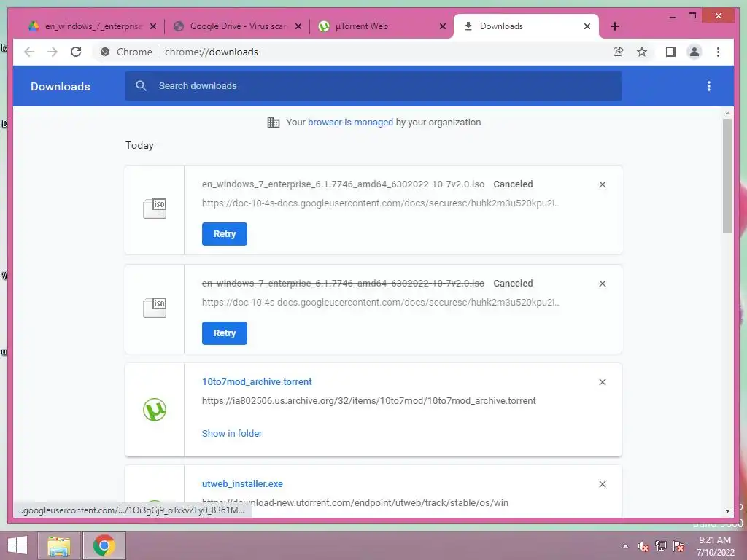Screen dimensions: 747x560
Task: Open the profile avatar icon
Action: [x=694, y=52]
